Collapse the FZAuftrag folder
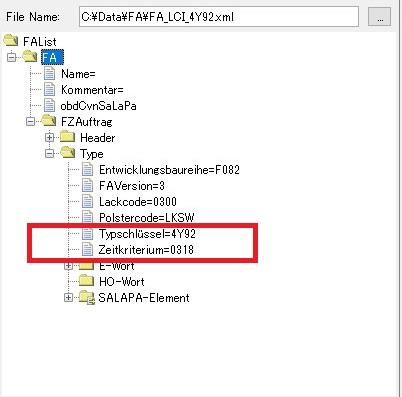Viewport: 402px width, 397px height. point(30,121)
